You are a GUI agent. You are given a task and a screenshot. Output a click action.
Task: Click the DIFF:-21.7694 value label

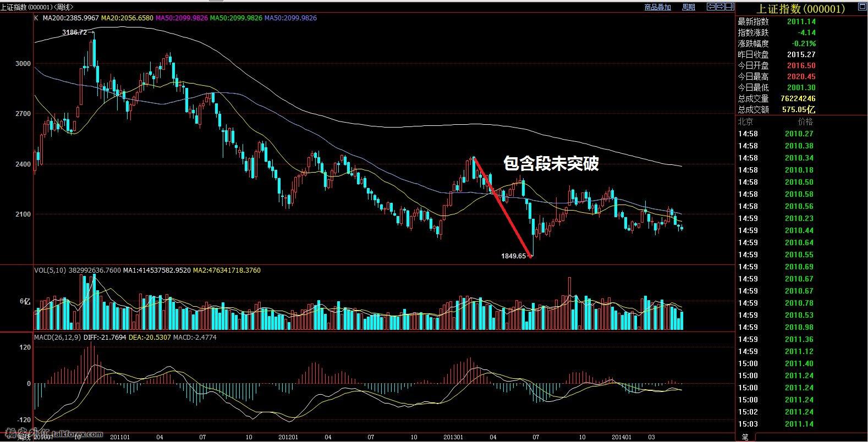(105, 338)
